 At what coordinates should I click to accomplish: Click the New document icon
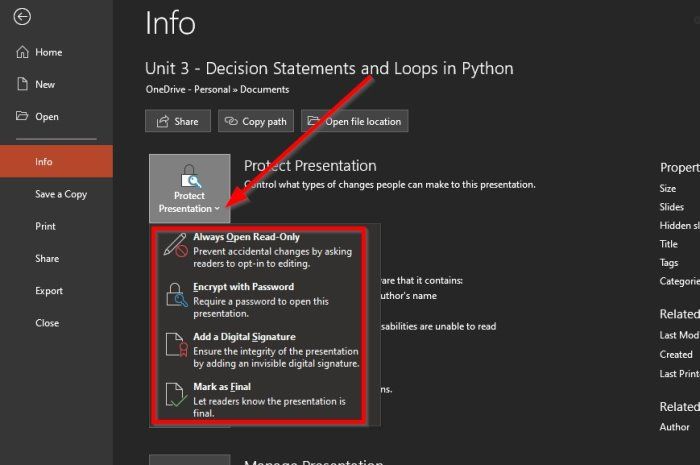pyautogui.click(x=22, y=84)
